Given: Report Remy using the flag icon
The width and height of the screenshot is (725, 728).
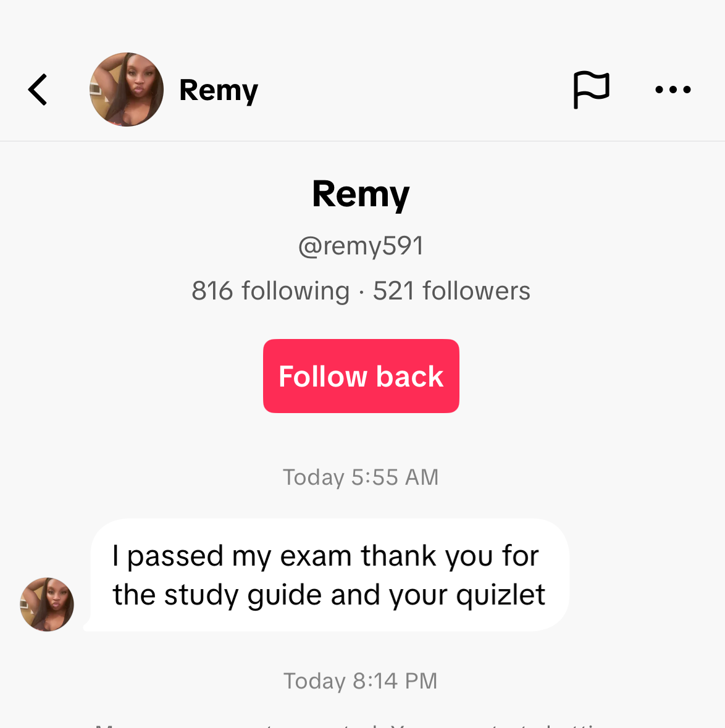Looking at the screenshot, I should 591,90.
